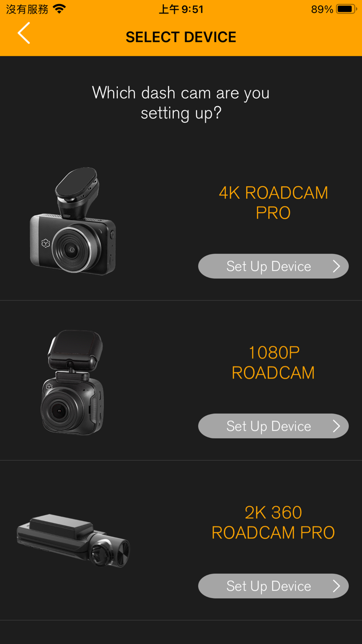Set up the 2K 360 ROADCAM PRO
The height and width of the screenshot is (644, 362).
274,586
